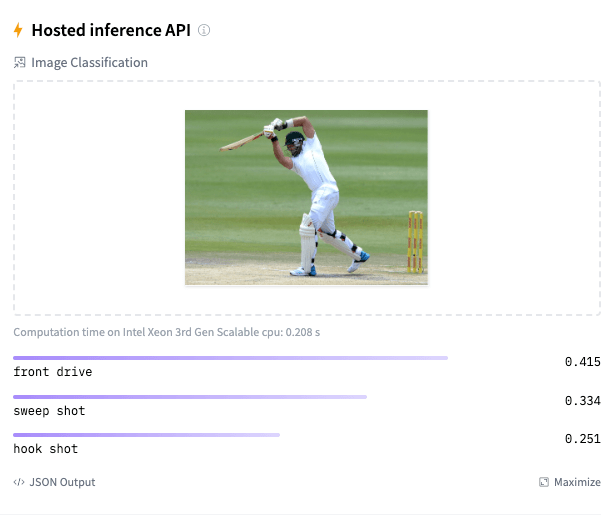Click the Image Classification task icon
The image size is (615, 525).
point(19,63)
